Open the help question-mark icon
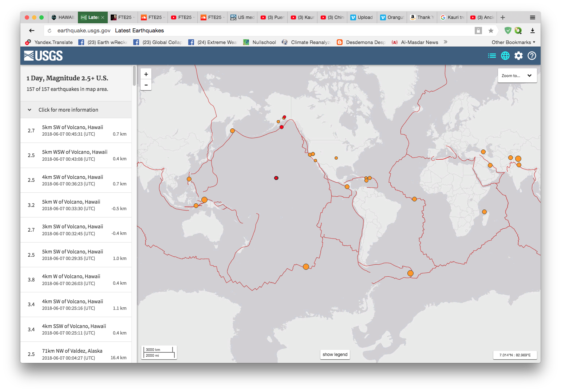 pos(532,56)
